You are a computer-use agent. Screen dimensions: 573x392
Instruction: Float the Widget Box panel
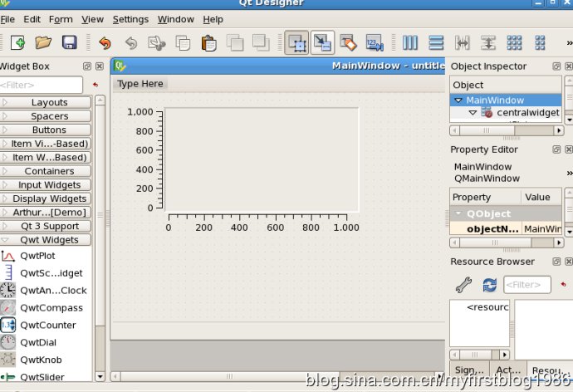tap(87, 66)
